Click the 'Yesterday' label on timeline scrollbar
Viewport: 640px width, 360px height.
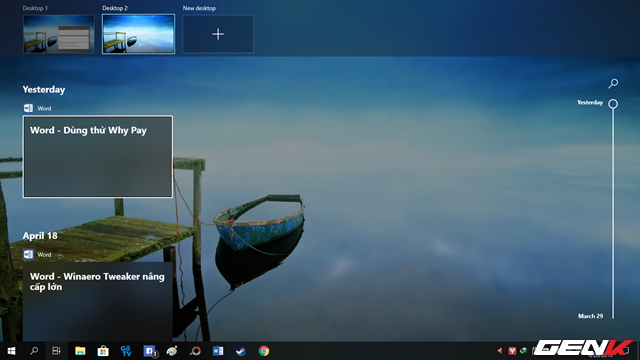590,102
